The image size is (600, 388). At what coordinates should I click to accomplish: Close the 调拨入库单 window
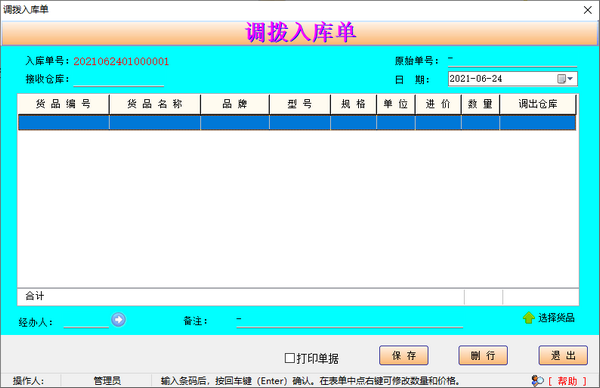coord(588,10)
